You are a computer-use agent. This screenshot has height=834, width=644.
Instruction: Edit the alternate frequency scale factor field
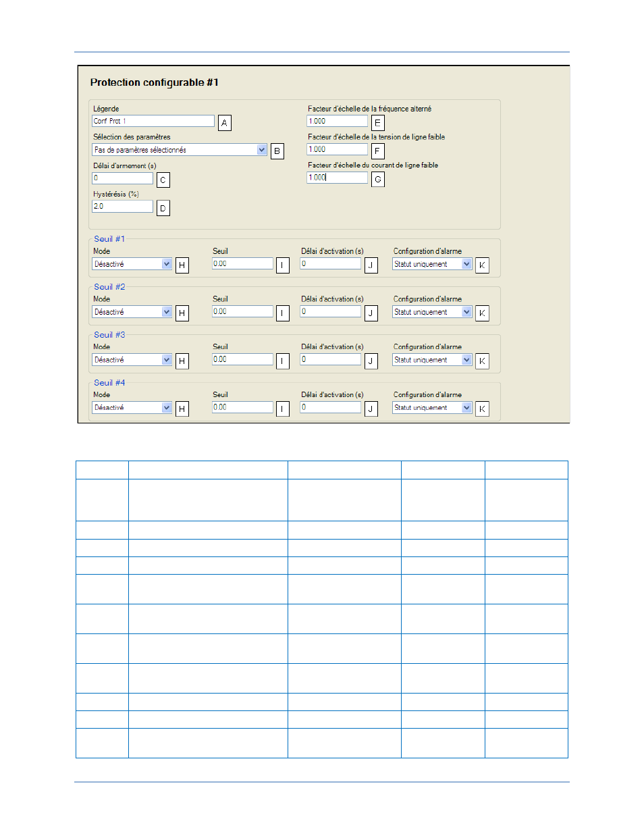337,121
